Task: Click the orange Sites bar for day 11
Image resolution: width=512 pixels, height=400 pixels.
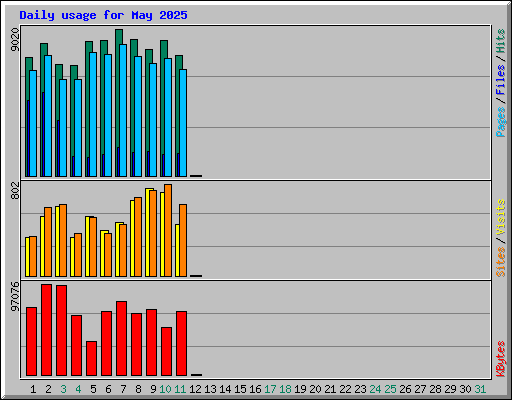Action: tap(183, 240)
